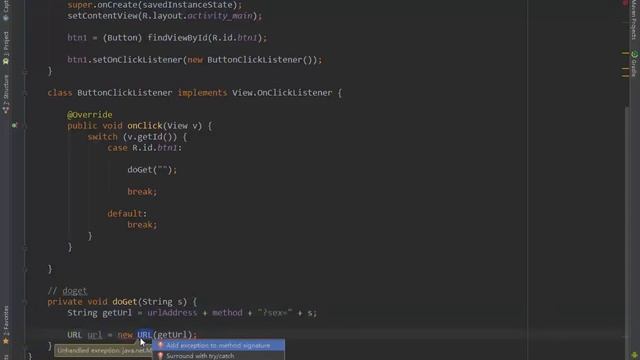Click the doGet method name in its declaration
Viewport: 640px width, 360px height.
(x=124, y=302)
